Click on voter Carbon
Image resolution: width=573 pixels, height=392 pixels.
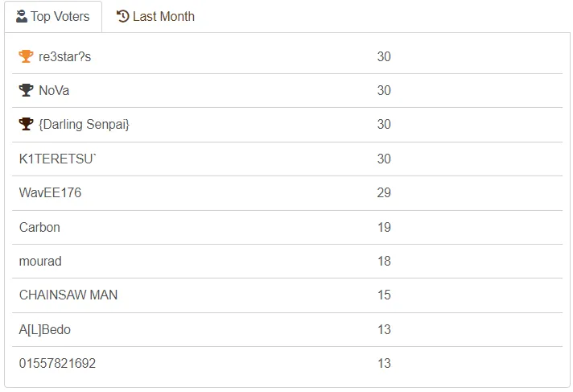39,227
